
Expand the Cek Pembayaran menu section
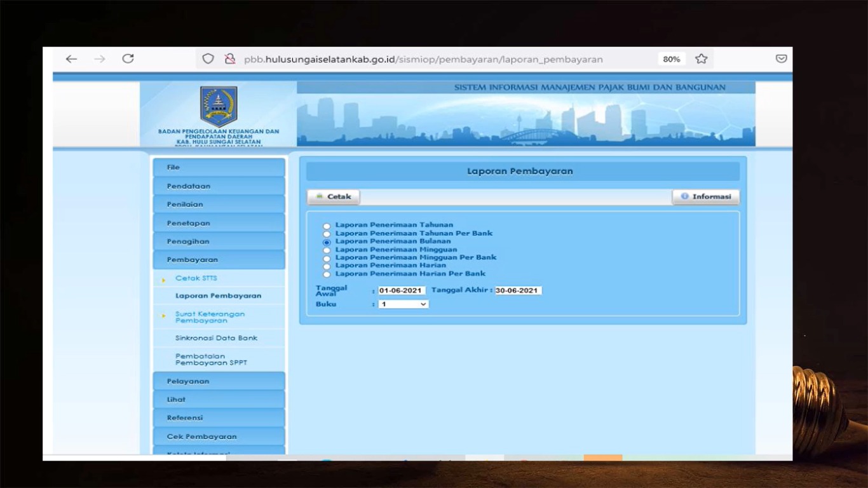(219, 437)
